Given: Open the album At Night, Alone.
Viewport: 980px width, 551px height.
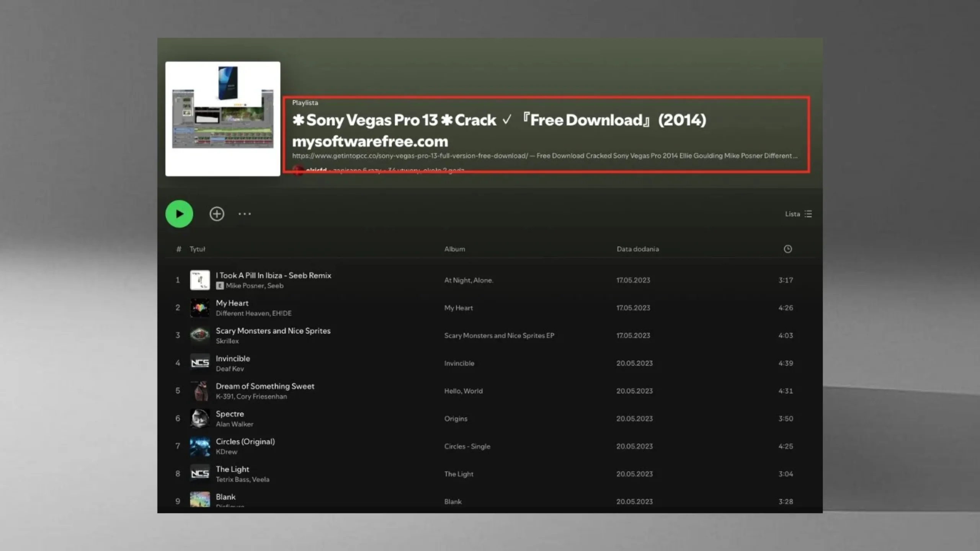Looking at the screenshot, I should (x=469, y=280).
